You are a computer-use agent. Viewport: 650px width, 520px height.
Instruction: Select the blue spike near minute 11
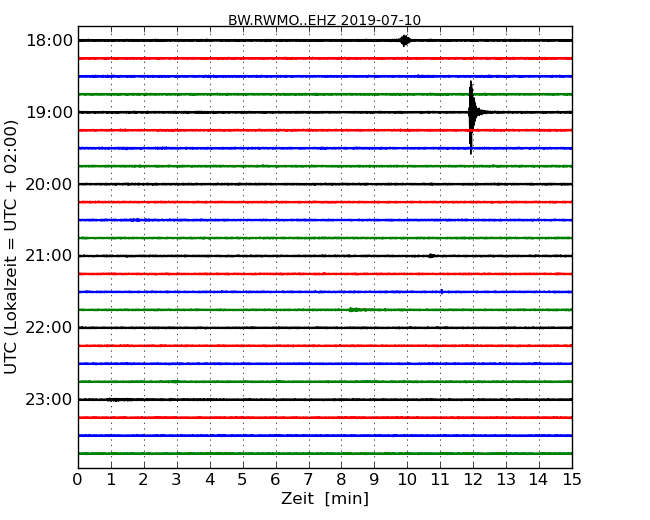(x=441, y=292)
